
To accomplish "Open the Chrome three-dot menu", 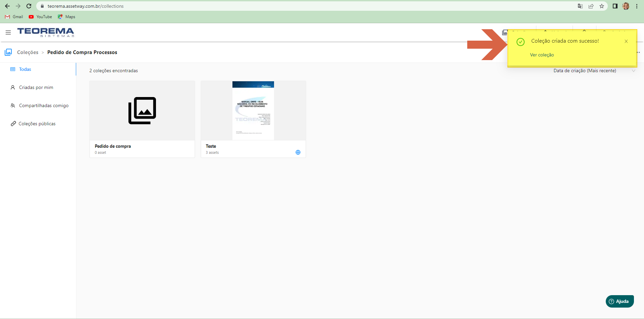I will click(x=637, y=6).
